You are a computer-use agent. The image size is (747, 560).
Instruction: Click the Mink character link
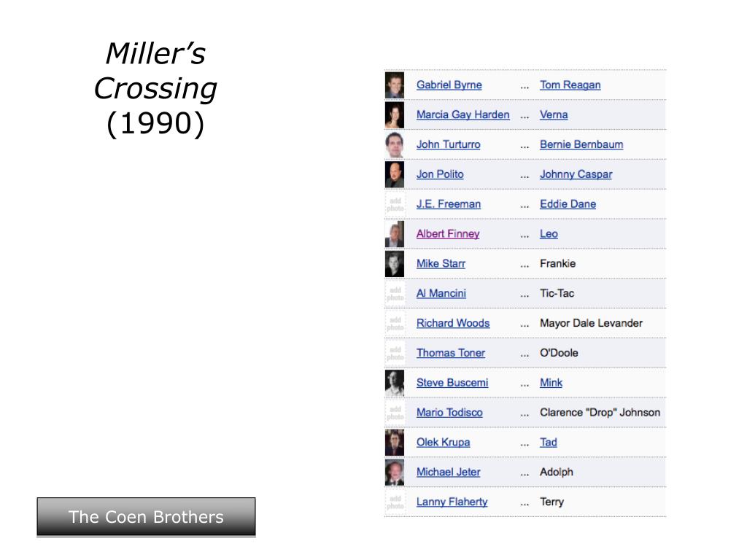[x=551, y=383]
